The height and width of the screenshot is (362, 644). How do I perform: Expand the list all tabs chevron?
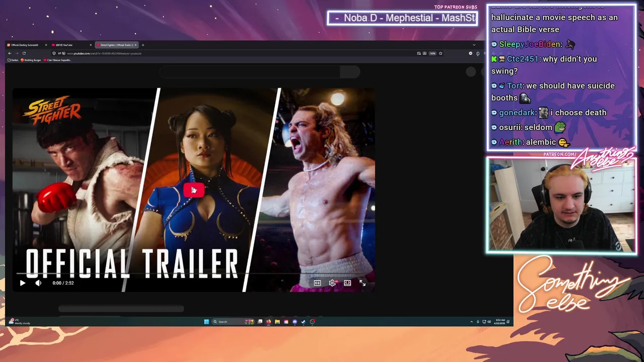tap(474, 45)
